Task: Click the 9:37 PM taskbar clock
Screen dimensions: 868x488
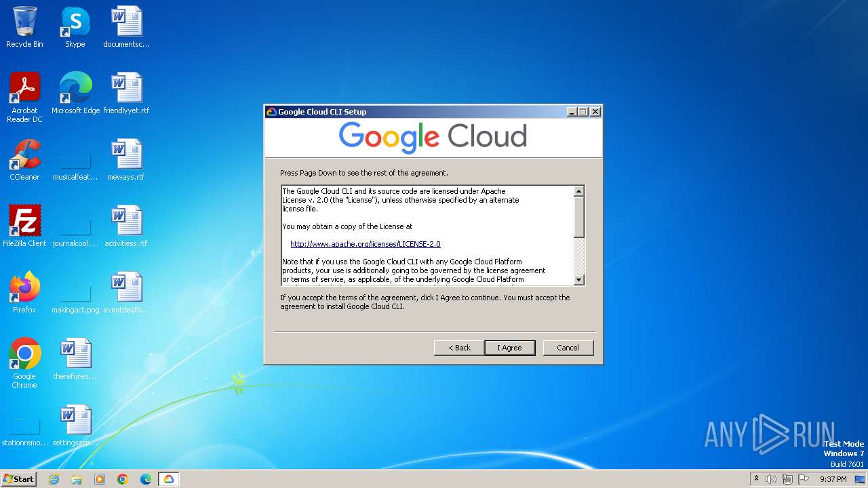Action: click(x=833, y=479)
